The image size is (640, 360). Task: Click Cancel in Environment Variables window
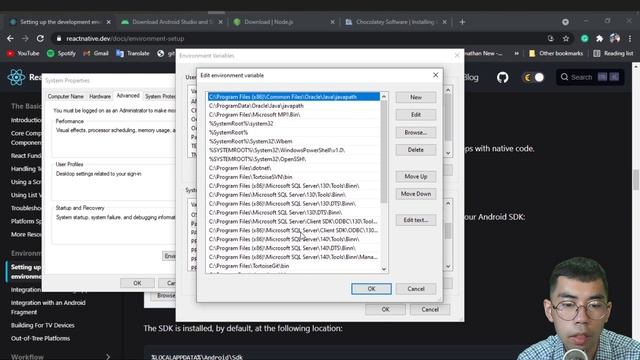point(430,309)
